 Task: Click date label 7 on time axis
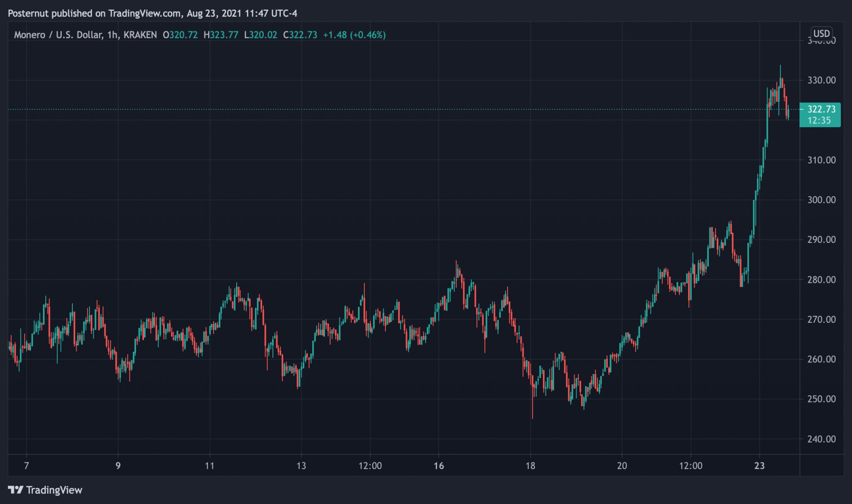tap(27, 466)
